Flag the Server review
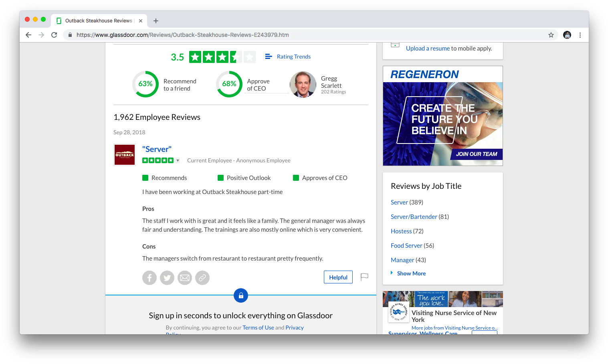The height and width of the screenshot is (364, 608). [364, 277]
